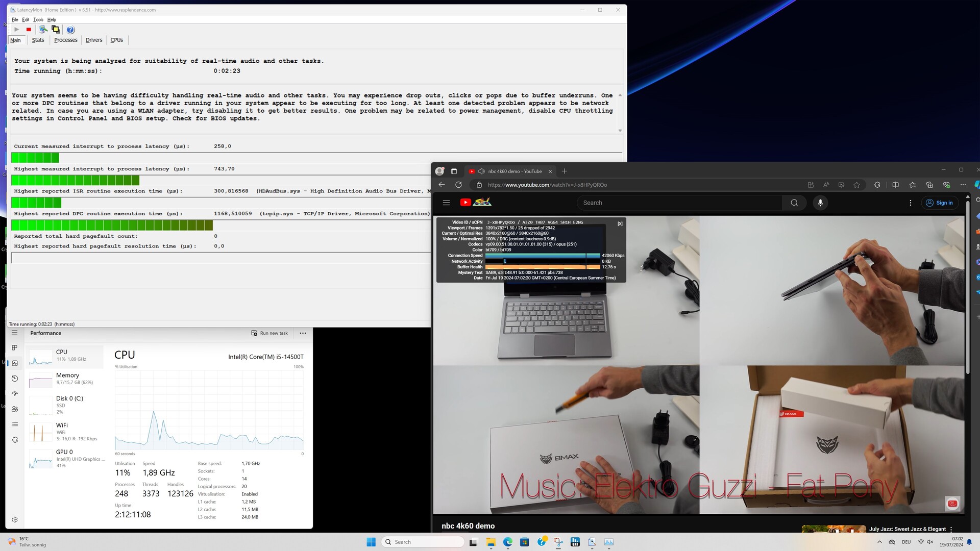
Task: Mute the YouTube tab audio icon
Action: (x=481, y=171)
